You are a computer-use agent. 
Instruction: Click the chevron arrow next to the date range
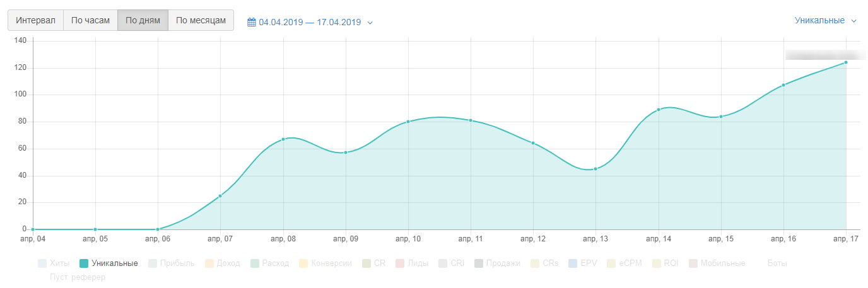coord(370,23)
